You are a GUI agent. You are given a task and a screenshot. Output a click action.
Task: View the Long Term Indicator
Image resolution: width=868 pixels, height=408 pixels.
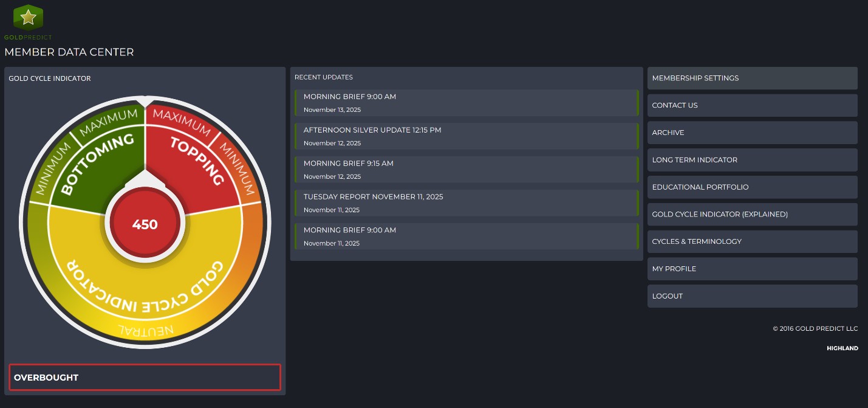click(752, 160)
